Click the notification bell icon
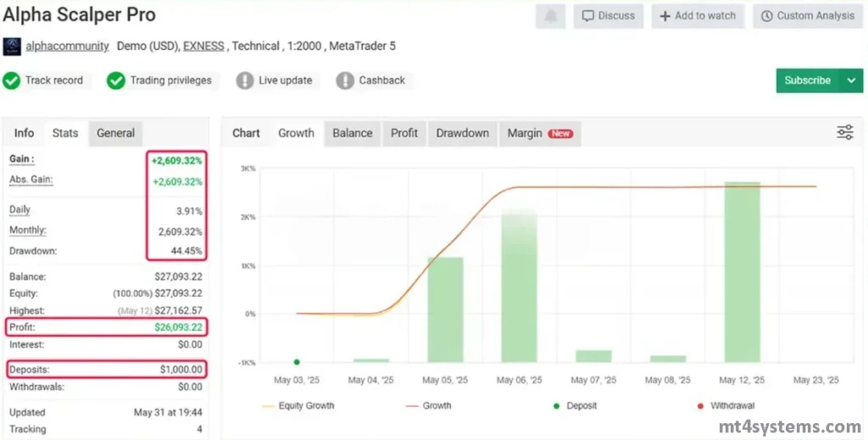 551,16
